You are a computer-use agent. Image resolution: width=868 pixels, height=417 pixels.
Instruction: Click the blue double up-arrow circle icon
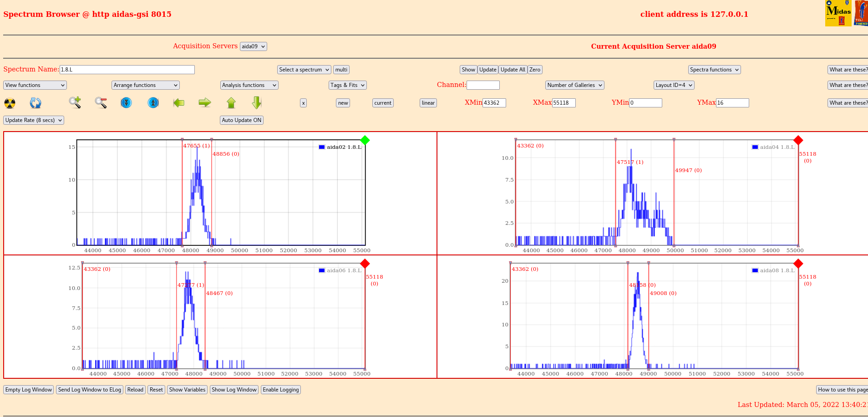153,102
